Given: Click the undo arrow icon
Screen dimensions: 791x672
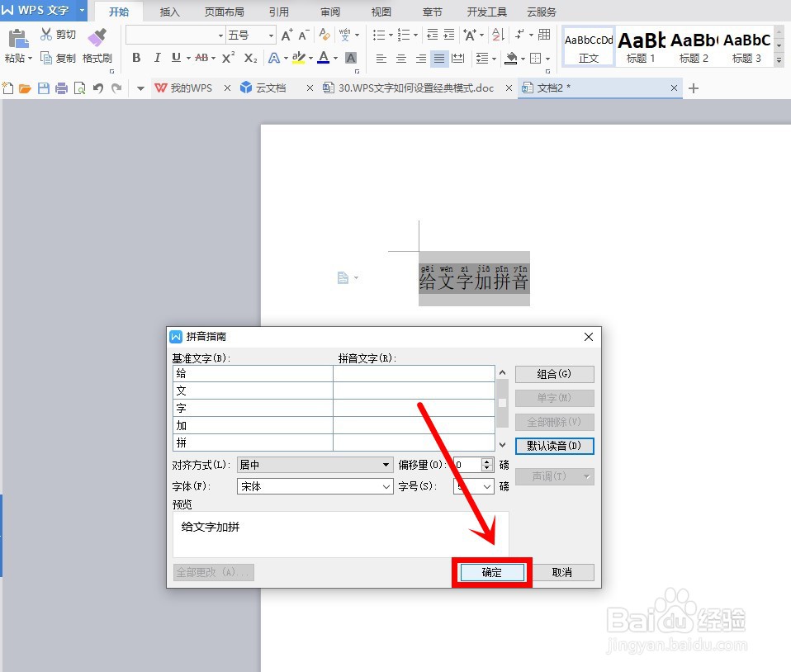Looking at the screenshot, I should click(98, 89).
